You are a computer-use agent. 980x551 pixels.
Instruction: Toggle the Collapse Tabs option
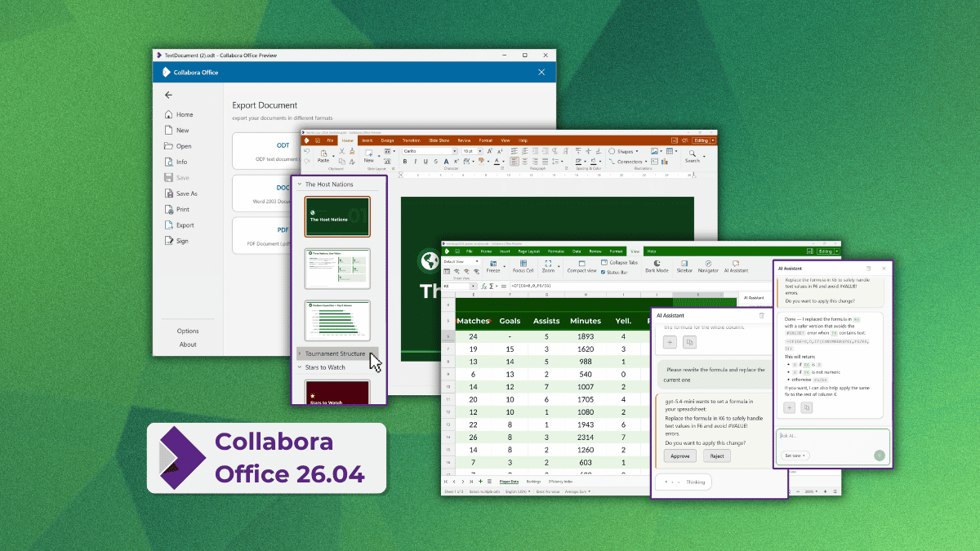pos(620,262)
